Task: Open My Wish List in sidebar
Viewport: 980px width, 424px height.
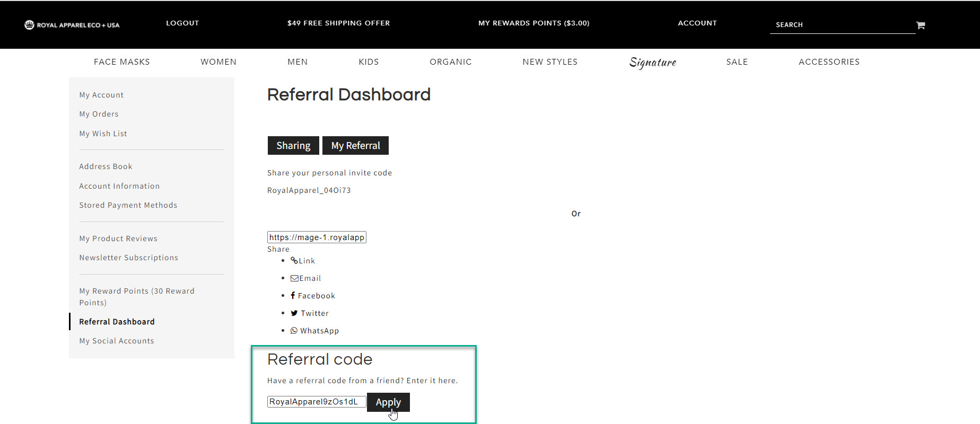Action: coord(103,134)
